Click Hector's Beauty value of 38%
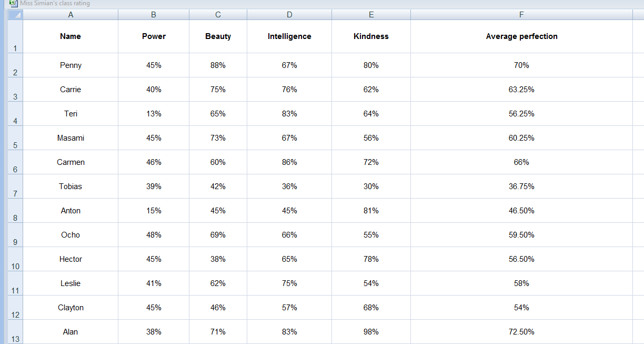 217,259
